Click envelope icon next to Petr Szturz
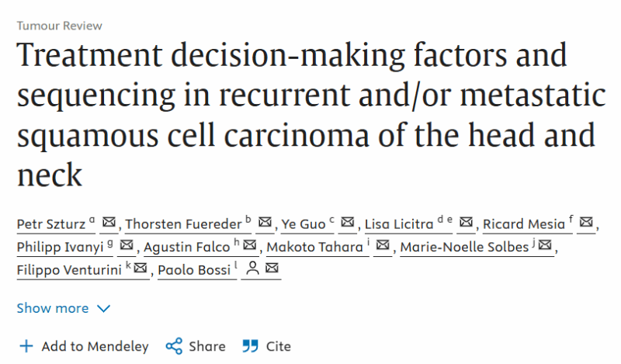The width and height of the screenshot is (621, 364). click(x=109, y=222)
